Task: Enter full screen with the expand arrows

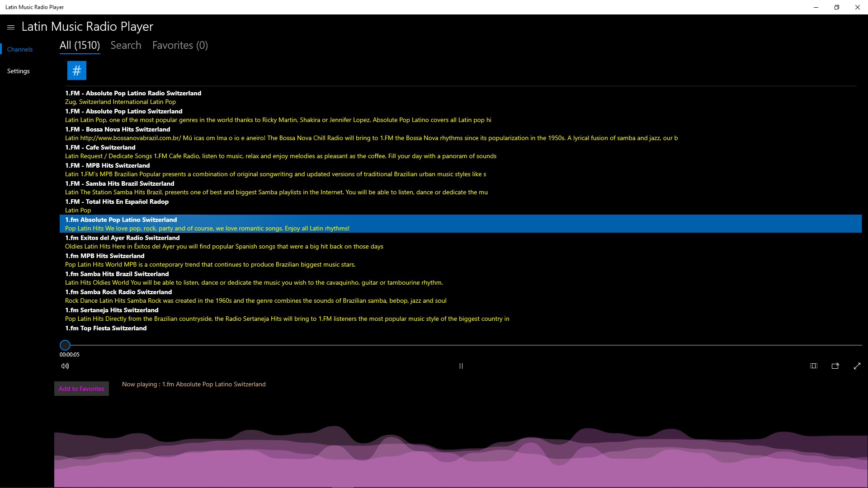Action: pyautogui.click(x=857, y=366)
